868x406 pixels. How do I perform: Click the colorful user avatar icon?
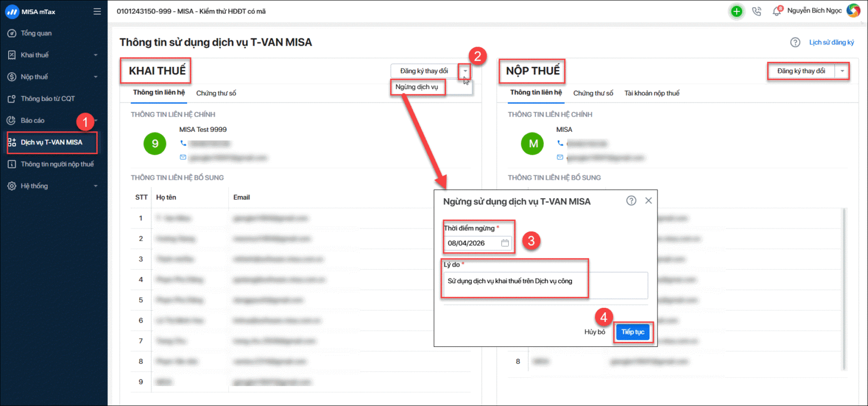point(853,11)
